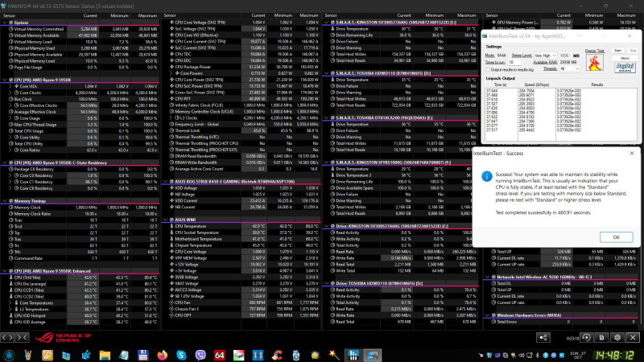The width and height of the screenshot is (644, 362).
Task: Click the About button in IntelBurnTest
Action: [x=625, y=58]
